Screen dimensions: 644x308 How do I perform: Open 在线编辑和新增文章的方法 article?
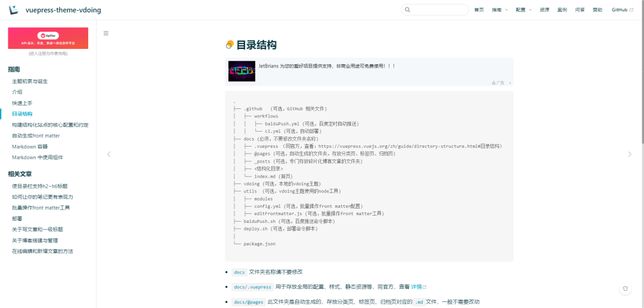click(43, 251)
